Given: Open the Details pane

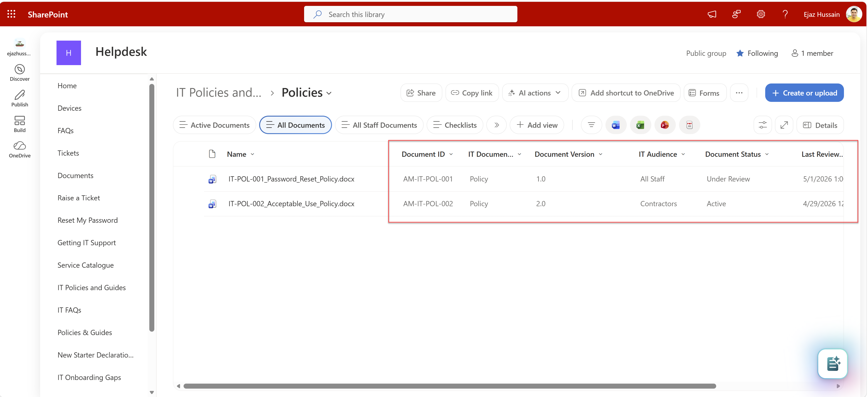Looking at the screenshot, I should coord(820,125).
